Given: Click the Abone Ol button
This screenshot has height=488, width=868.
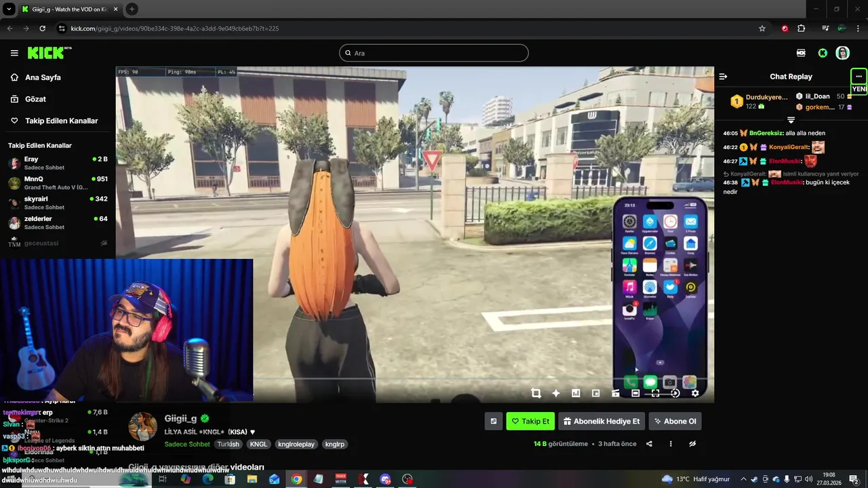Looking at the screenshot, I should (x=675, y=421).
